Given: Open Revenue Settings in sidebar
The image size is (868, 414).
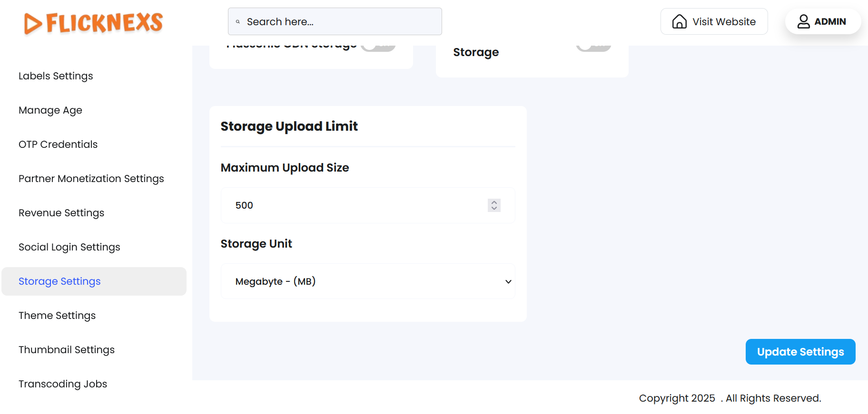Looking at the screenshot, I should tap(61, 213).
